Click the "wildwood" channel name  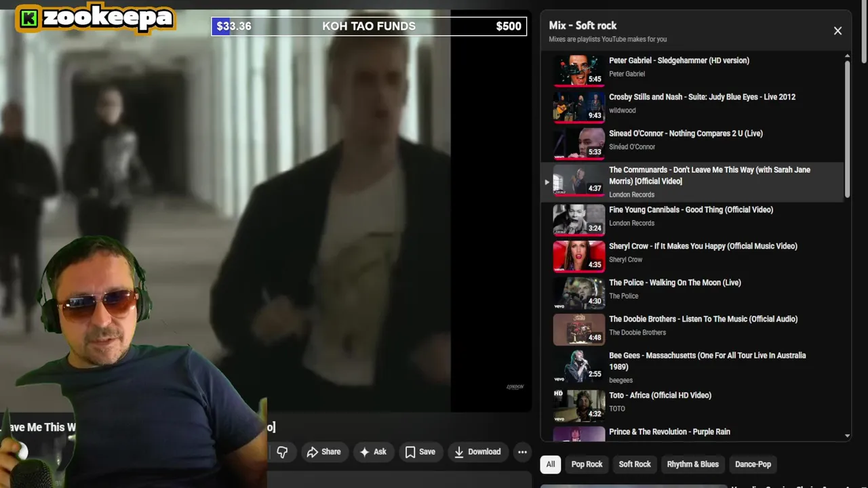622,110
